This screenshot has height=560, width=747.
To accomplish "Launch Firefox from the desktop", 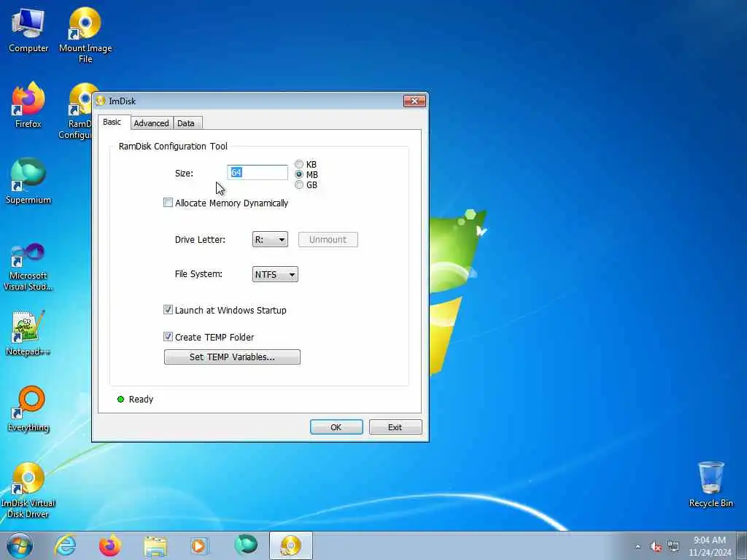I will pos(28,105).
